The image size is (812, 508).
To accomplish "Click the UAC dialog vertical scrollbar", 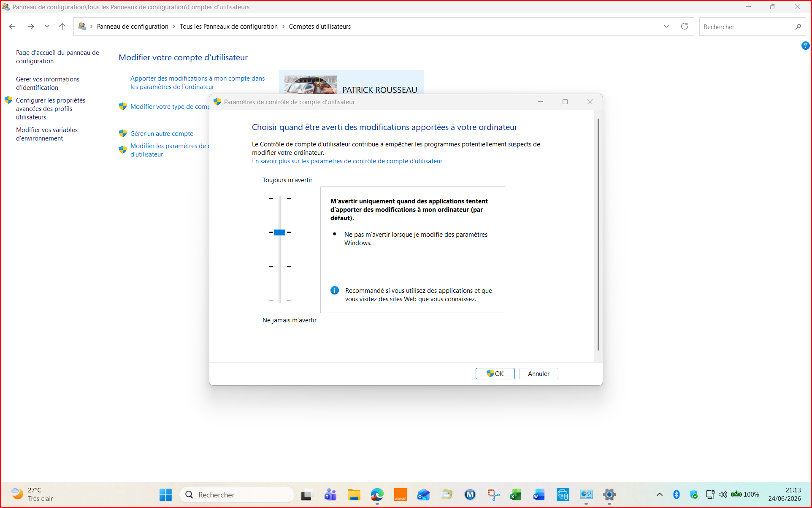I will [598, 235].
